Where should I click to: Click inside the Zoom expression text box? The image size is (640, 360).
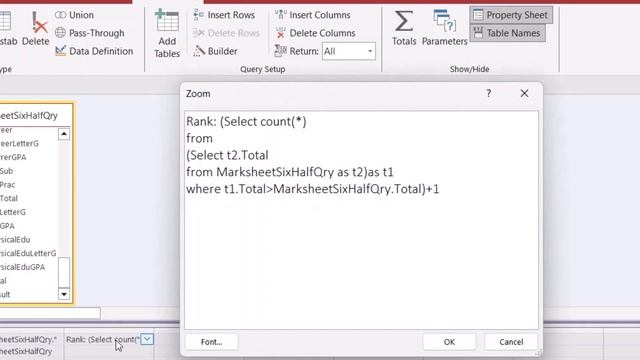[x=361, y=220]
